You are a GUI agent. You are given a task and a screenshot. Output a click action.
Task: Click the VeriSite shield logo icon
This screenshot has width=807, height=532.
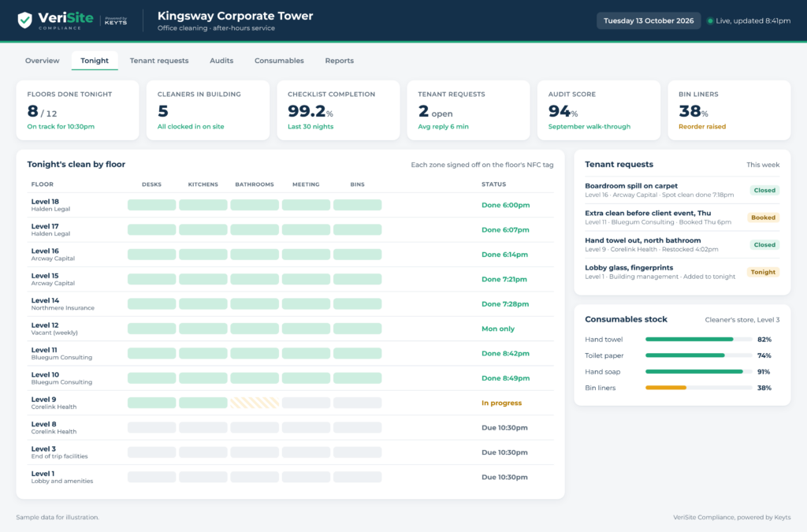click(x=24, y=20)
